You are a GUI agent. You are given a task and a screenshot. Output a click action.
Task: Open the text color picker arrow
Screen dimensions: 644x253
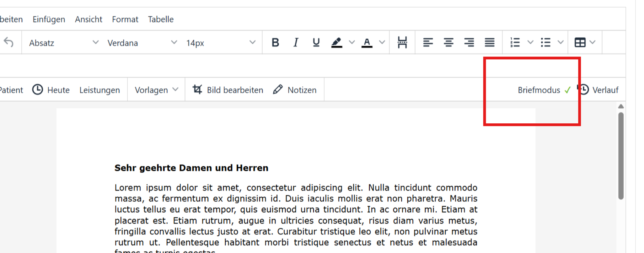click(x=382, y=42)
